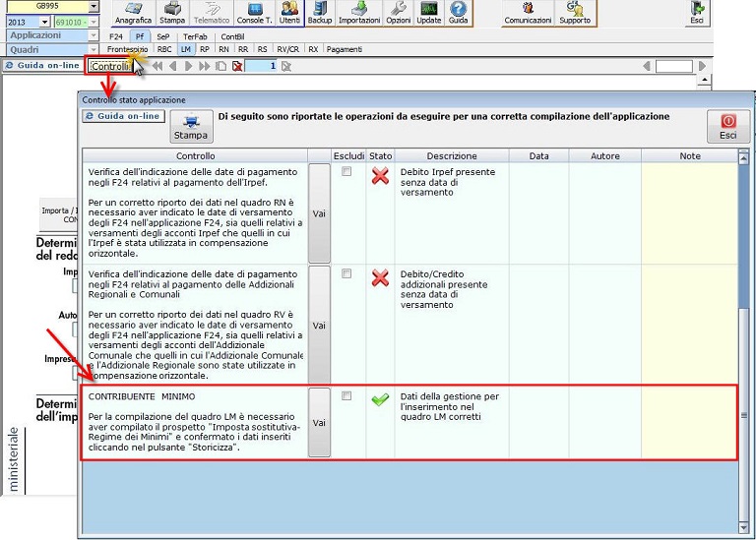Image resolution: width=756 pixels, height=540 pixels.
Task: Open the Supporto icon
Action: 575,13
